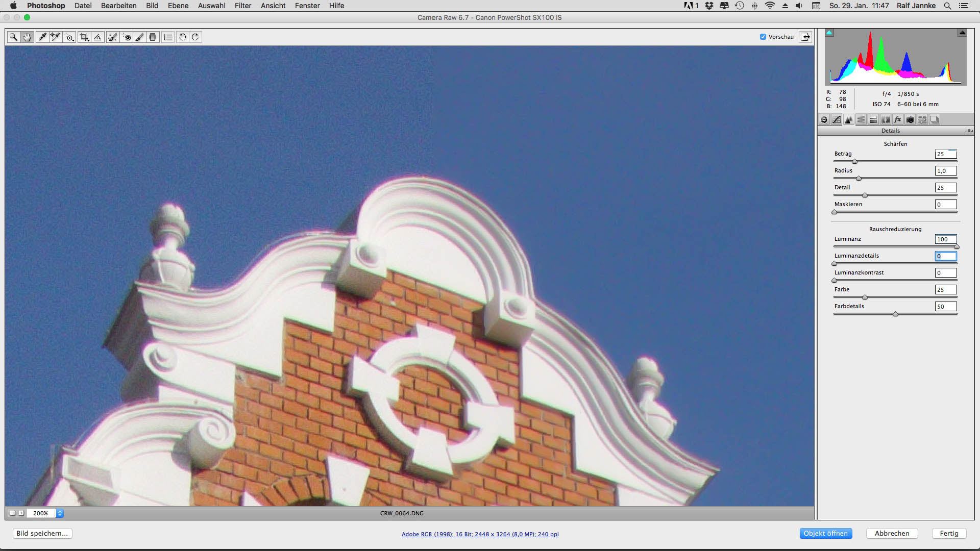Click the Bild speichern... button
Screen dimensions: 980x551
pos(42,533)
